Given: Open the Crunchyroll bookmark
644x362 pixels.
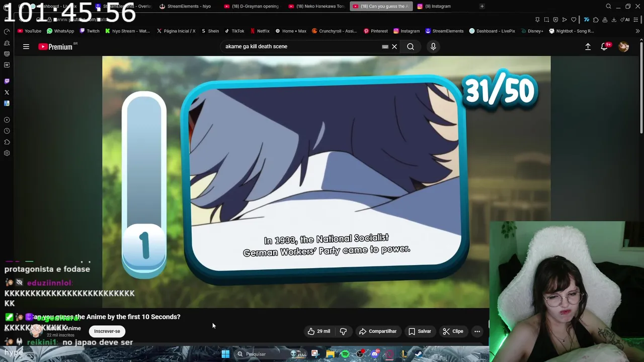Looking at the screenshot, I should click(x=335, y=31).
